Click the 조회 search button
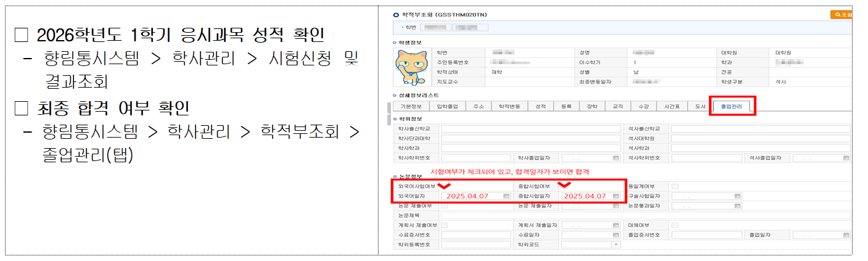This screenshot has height=261, width=868. pyautogui.click(x=842, y=14)
